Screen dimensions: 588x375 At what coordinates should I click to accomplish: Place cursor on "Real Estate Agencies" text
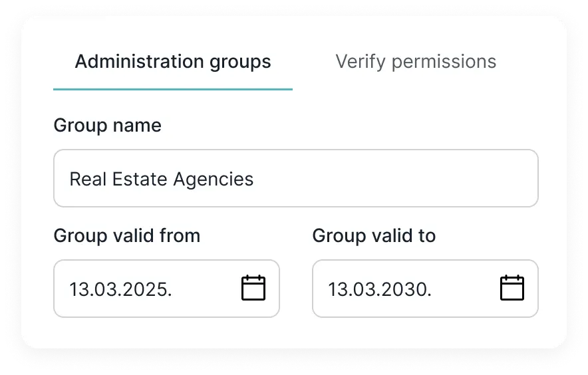tap(162, 179)
